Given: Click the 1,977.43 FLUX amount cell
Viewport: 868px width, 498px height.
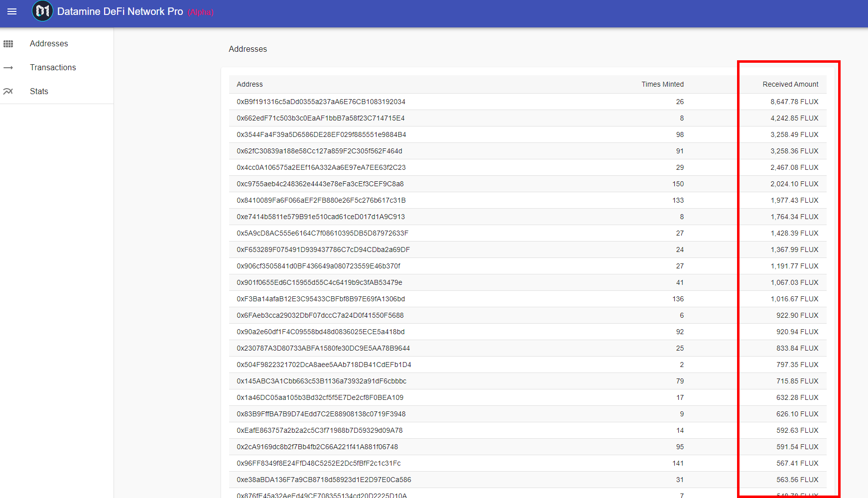Looking at the screenshot, I should point(794,200).
